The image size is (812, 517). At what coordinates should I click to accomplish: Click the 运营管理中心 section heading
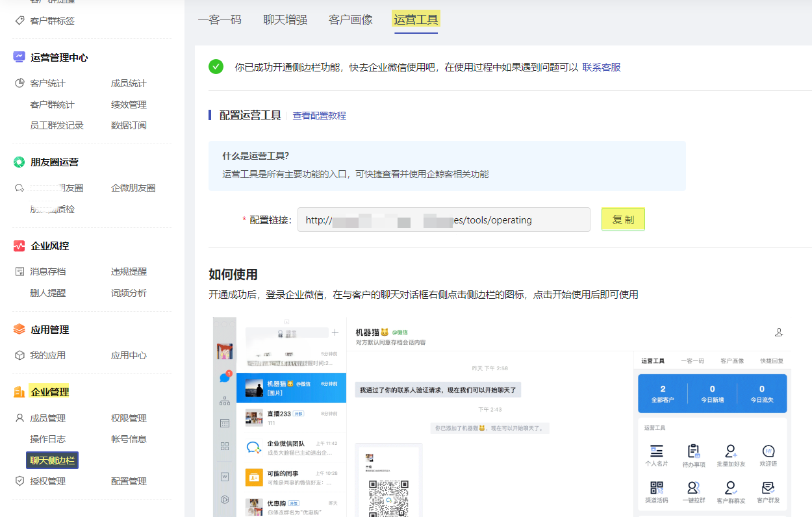pyautogui.click(x=59, y=57)
